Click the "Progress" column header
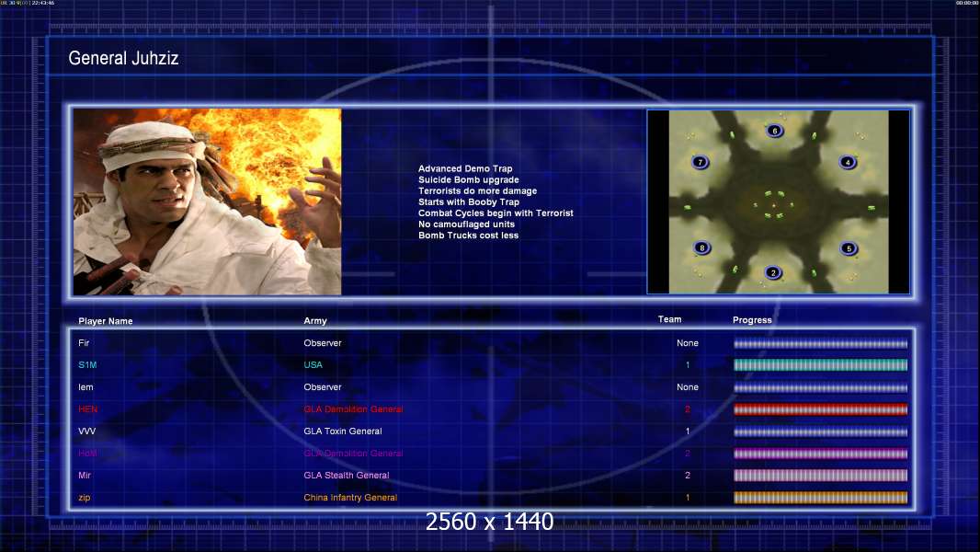 [x=752, y=320]
